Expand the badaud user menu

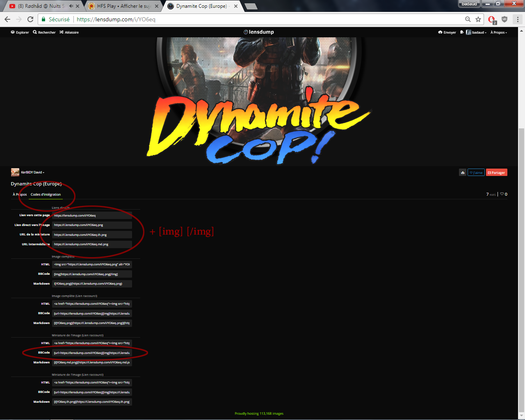(476, 32)
